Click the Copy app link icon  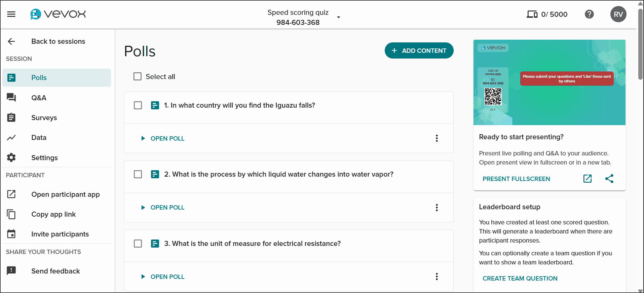tap(11, 214)
